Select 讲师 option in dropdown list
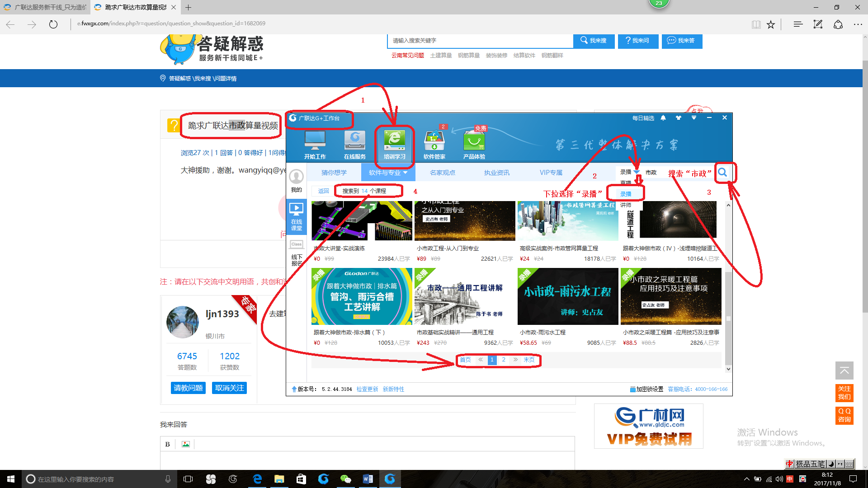 click(626, 205)
